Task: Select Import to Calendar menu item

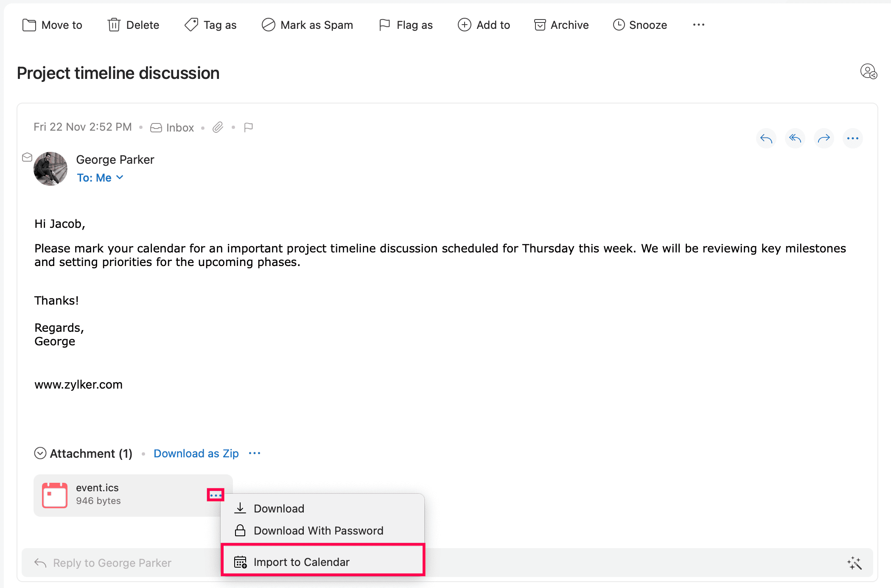Action: 301,562
